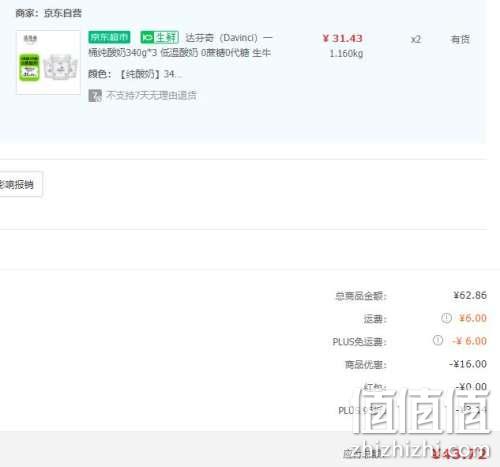Click the quantity x2 text
The height and width of the screenshot is (467, 500).
coord(415,40)
